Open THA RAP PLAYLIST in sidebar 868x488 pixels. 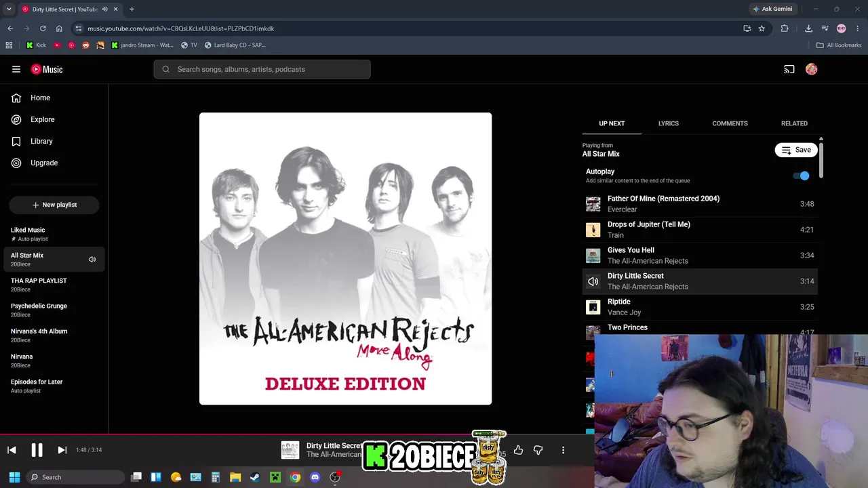54,285
